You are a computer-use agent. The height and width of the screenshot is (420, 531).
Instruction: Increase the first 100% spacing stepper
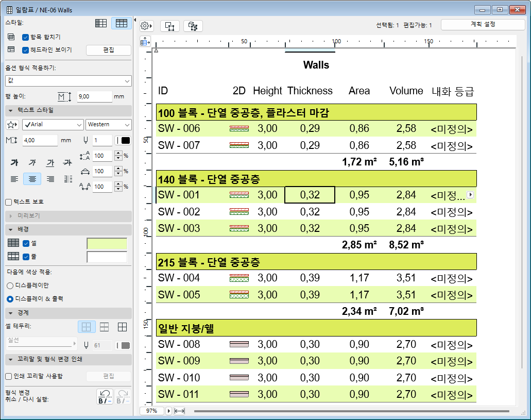(118, 154)
